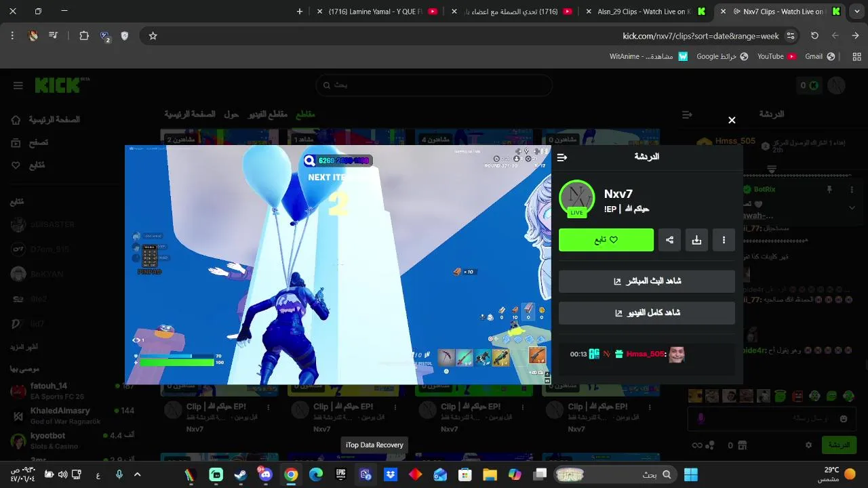Open hamburger menu next to KICK logo
The width and height of the screenshot is (868, 488).
pos(18,85)
